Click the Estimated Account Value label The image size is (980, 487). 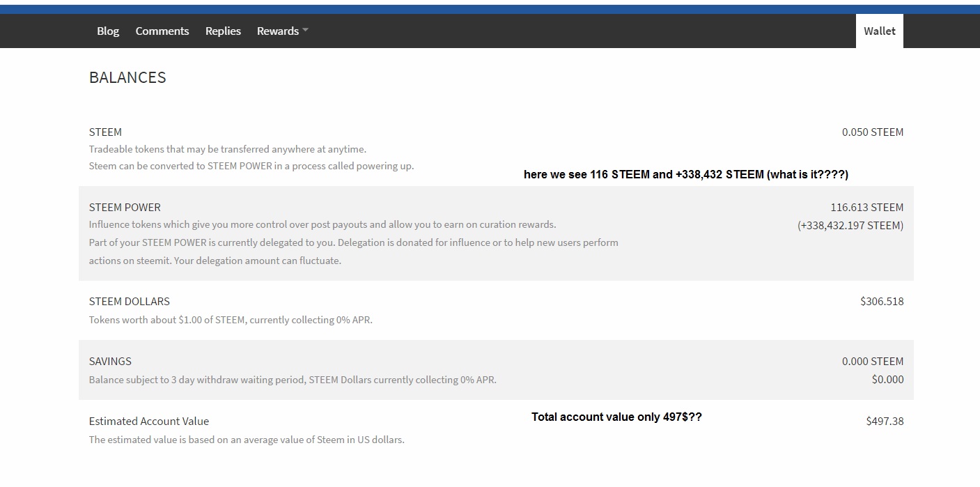148,422
